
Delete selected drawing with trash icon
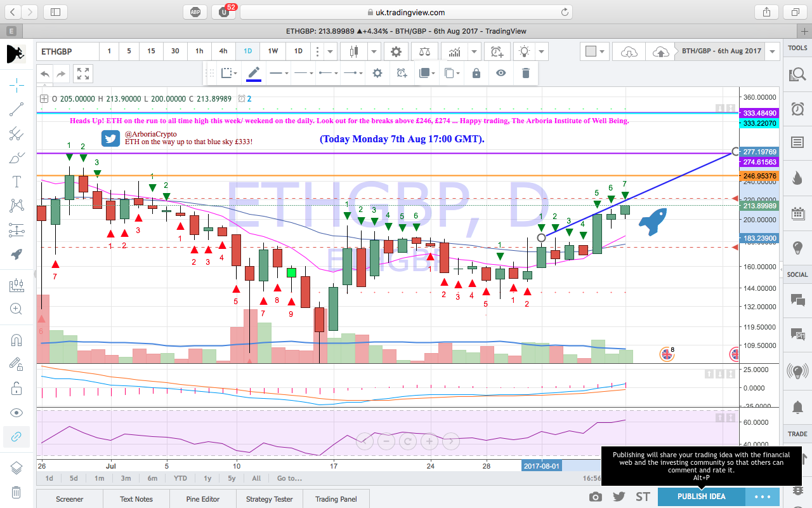pyautogui.click(x=525, y=73)
